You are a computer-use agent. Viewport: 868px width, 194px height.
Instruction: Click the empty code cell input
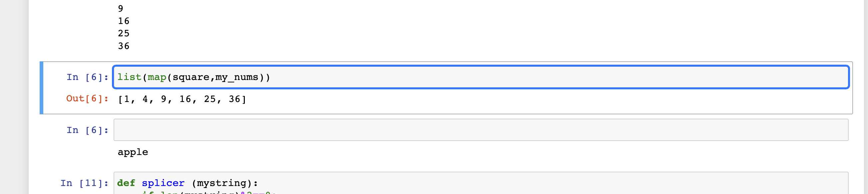[x=481, y=130]
